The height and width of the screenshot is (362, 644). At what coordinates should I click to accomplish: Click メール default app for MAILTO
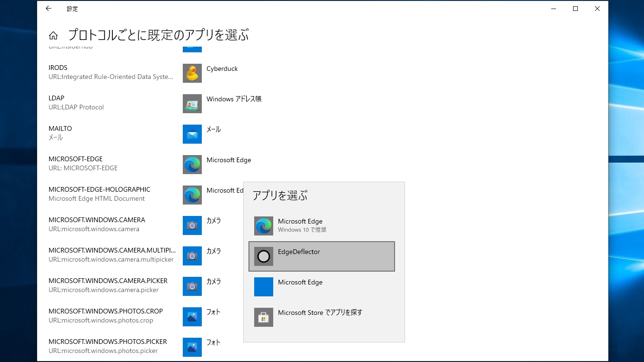(x=214, y=129)
